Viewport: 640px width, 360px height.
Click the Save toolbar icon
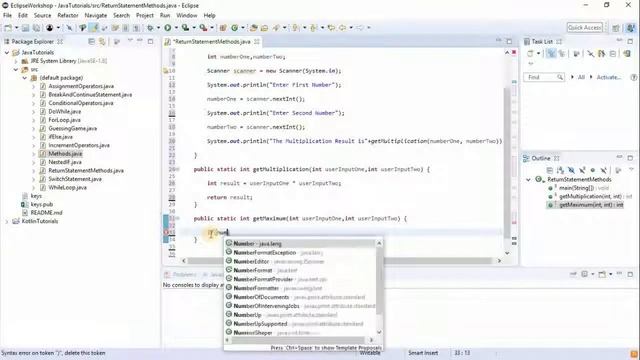point(25,28)
